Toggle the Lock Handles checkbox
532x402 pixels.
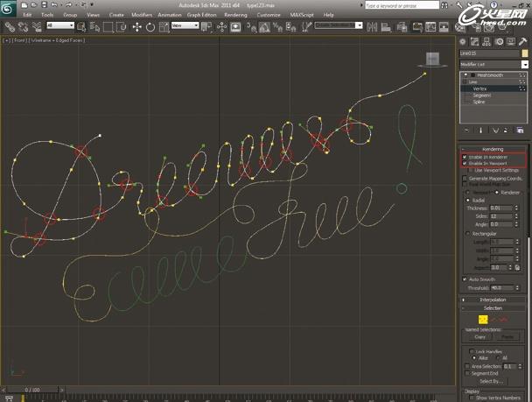(472, 351)
